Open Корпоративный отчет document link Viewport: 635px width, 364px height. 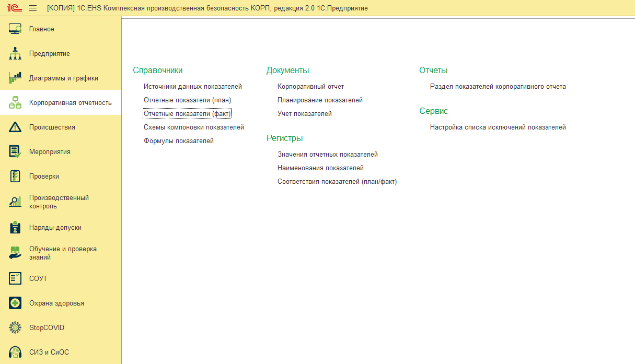coord(310,86)
